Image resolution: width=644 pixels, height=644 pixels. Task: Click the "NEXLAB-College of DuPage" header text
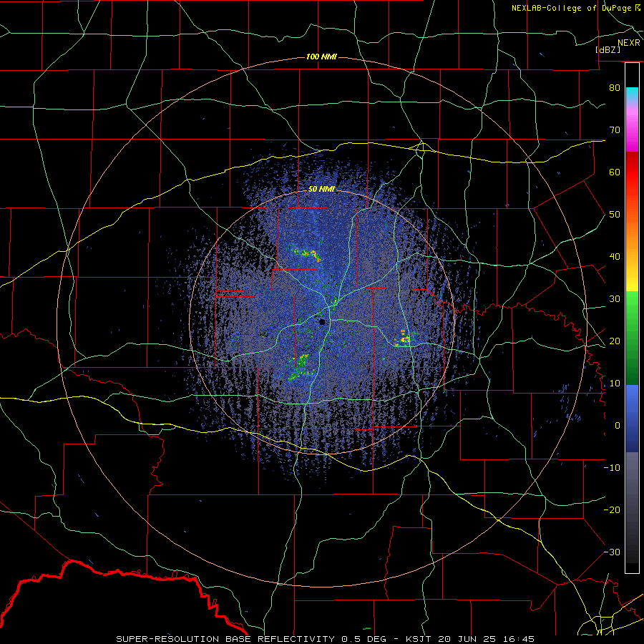point(572,8)
